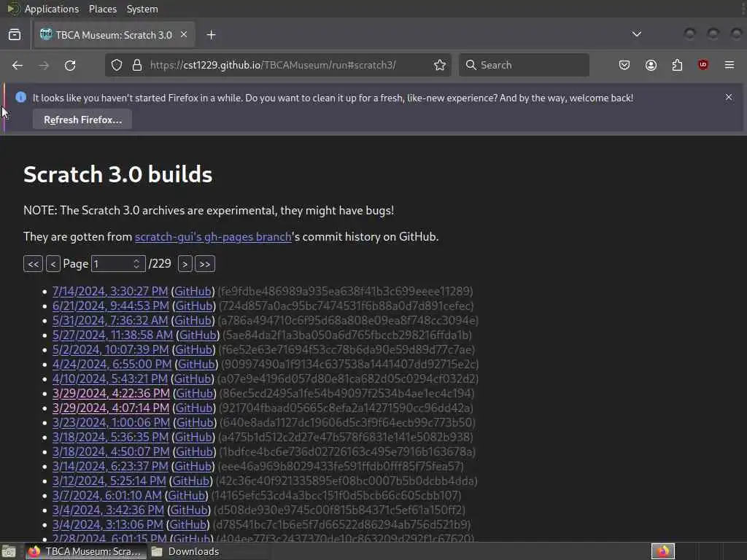Screen dimensions: 747x560
Task: Open build 3/4/2024, 3:42:36 PM
Action: (108, 510)
